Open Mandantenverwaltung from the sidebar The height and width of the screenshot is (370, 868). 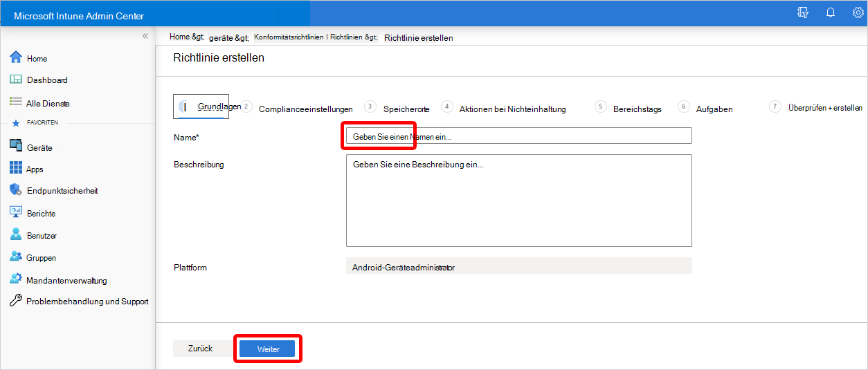click(16, 279)
